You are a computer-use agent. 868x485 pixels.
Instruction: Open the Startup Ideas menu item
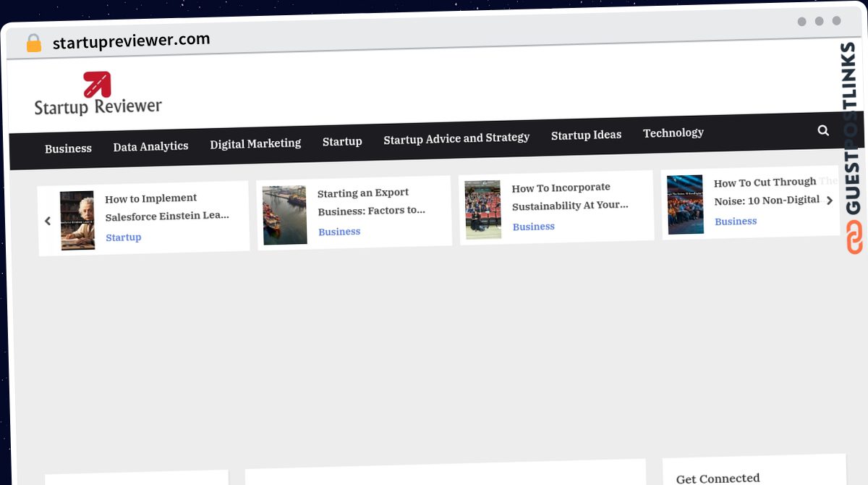coord(586,135)
